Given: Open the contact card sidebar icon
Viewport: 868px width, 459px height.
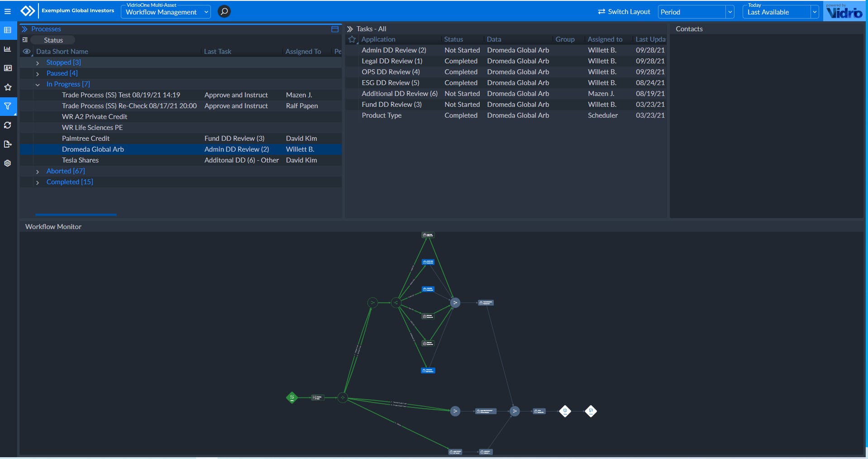Looking at the screenshot, I should (x=8, y=68).
